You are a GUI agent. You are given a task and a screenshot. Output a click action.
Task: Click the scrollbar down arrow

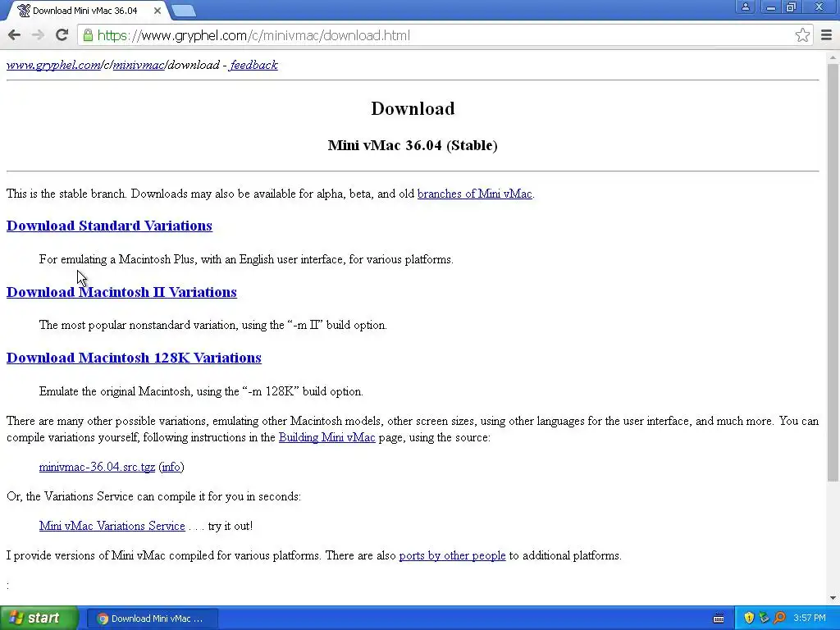pos(833,598)
